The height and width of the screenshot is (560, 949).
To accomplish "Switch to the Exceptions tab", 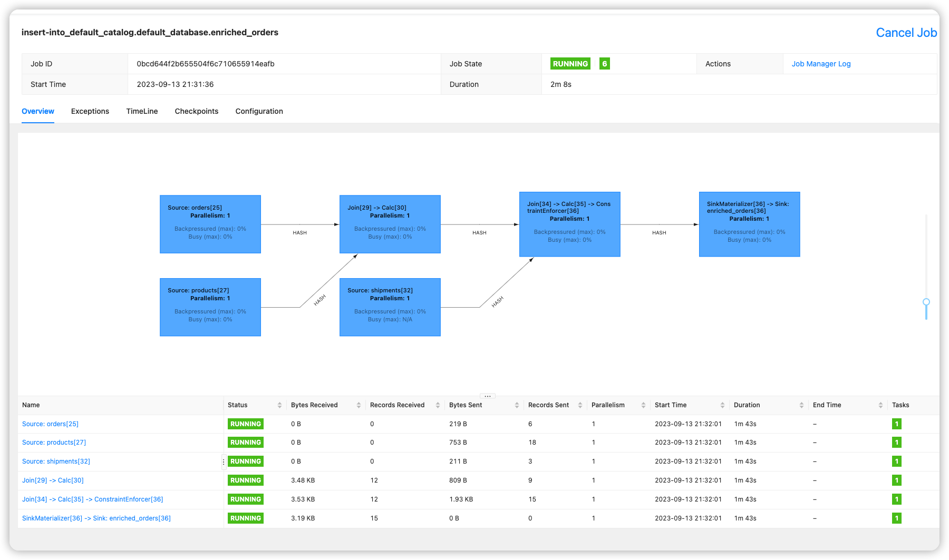I will coord(90,111).
